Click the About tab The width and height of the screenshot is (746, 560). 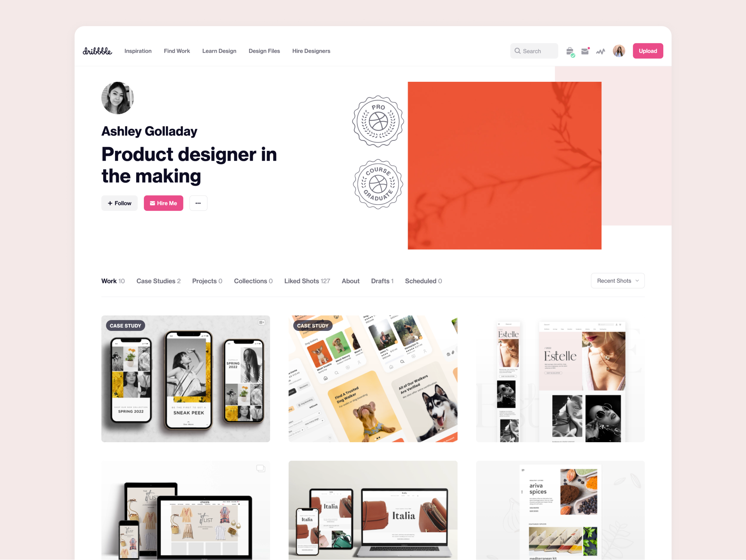[x=351, y=280]
